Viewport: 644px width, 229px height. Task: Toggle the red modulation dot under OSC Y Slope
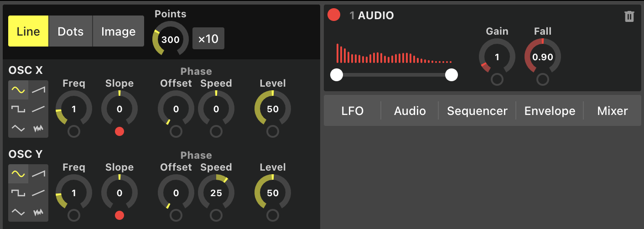119,215
